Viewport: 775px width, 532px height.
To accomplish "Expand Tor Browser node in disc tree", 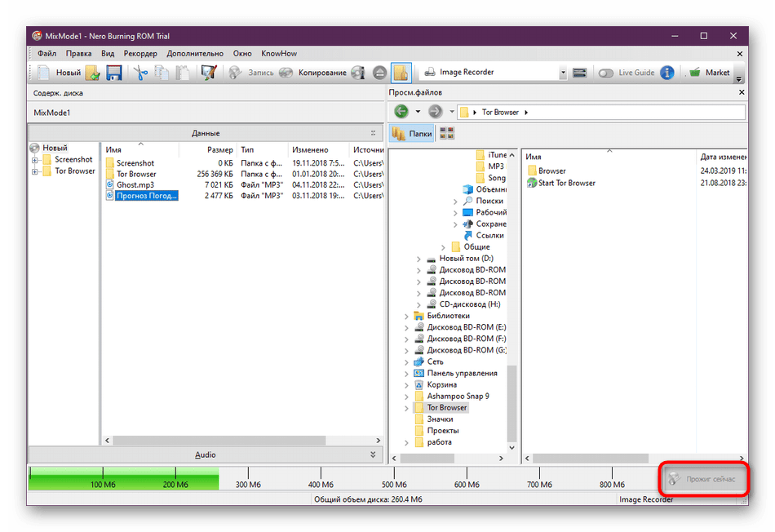I will [x=34, y=171].
